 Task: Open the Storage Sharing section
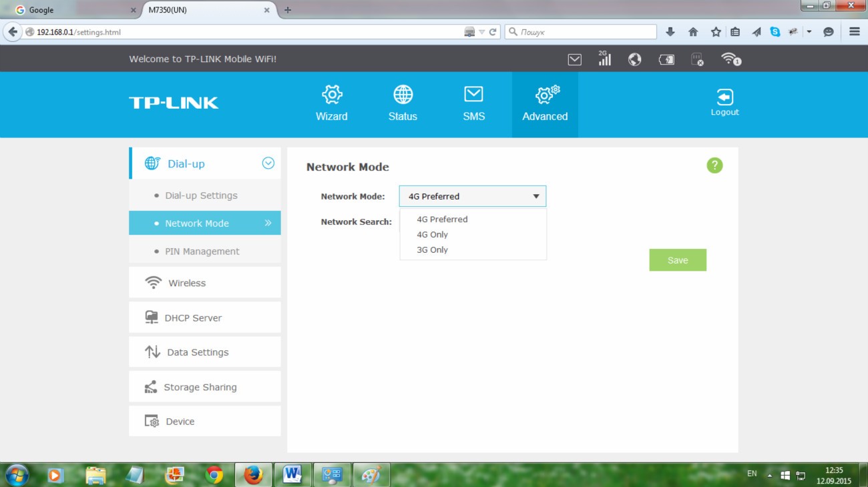[200, 388]
